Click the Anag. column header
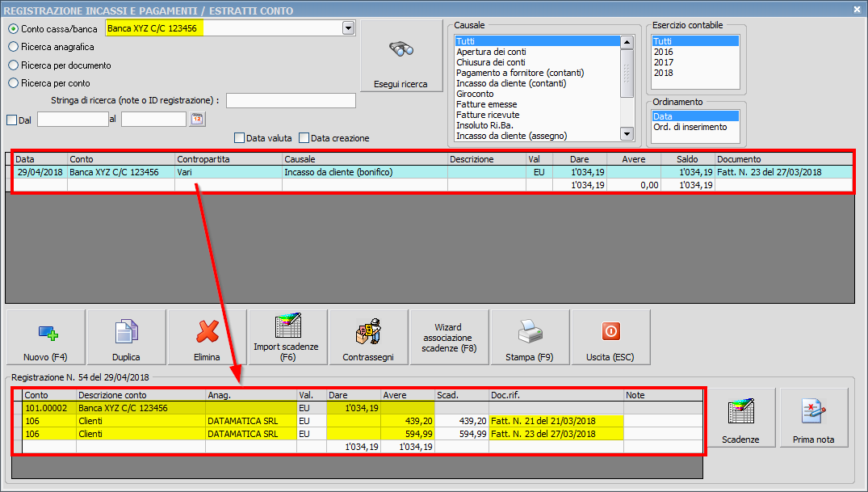The image size is (868, 492). pos(251,395)
